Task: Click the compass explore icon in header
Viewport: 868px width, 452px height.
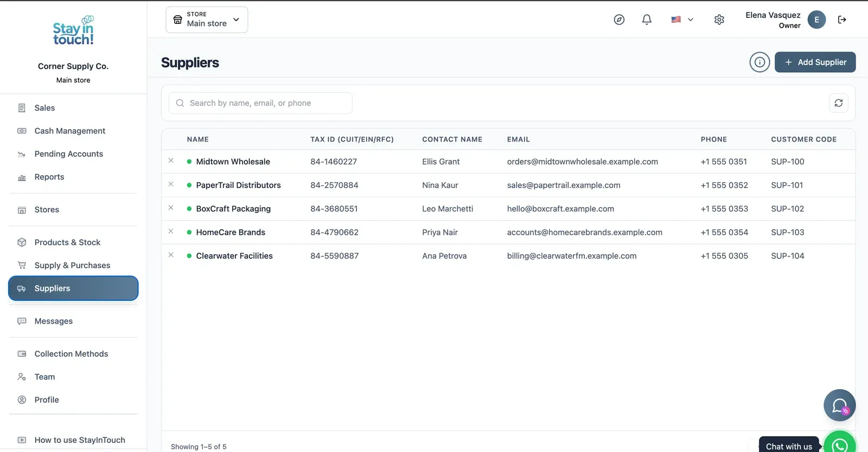Action: coord(619,20)
